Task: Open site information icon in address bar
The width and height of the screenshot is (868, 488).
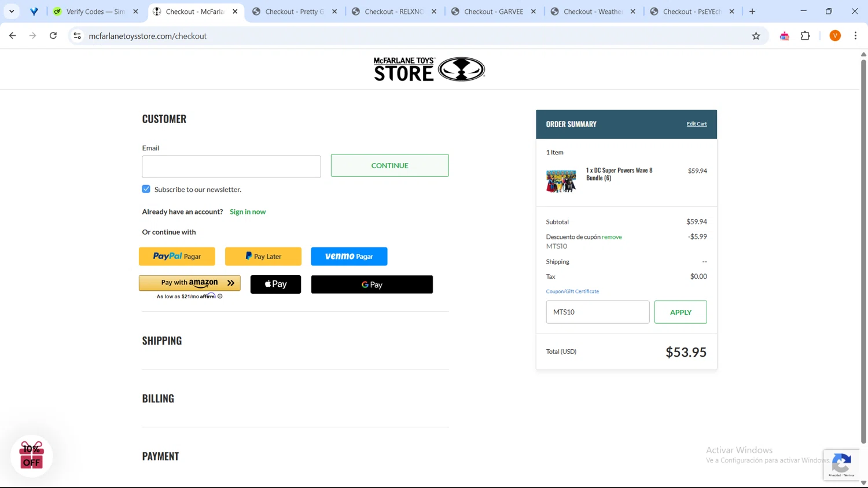Action: [x=77, y=36]
